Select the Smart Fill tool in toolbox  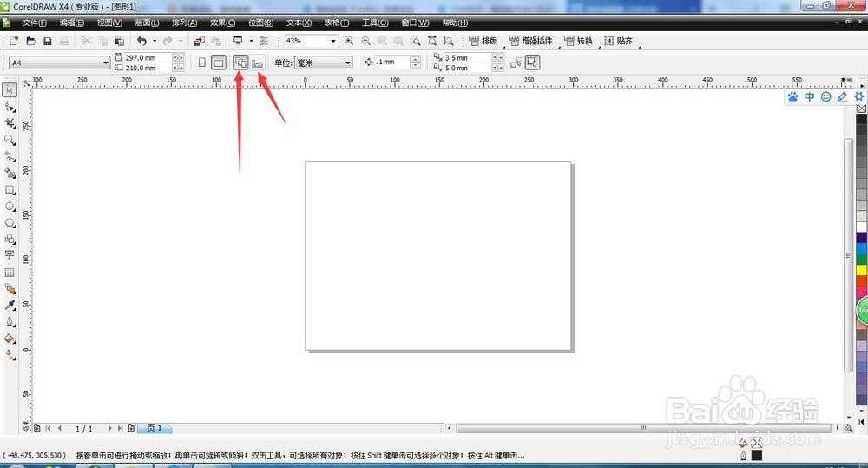coord(10,173)
